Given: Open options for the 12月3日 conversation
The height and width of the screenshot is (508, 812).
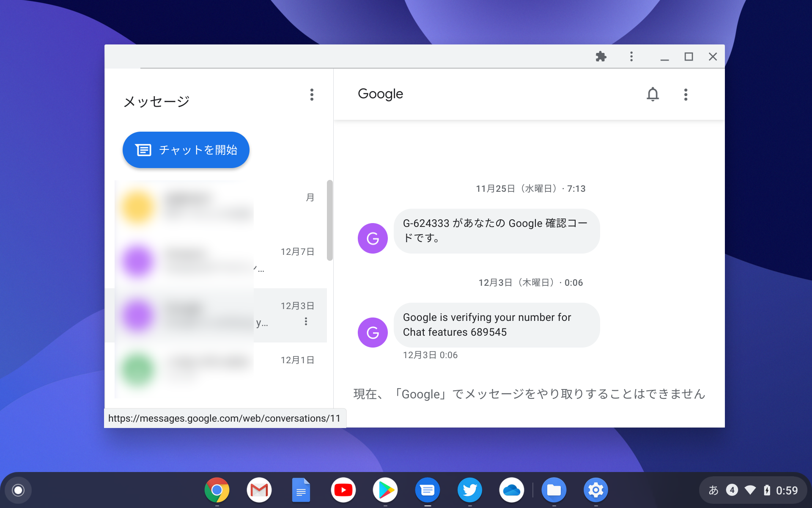Looking at the screenshot, I should click(x=306, y=321).
